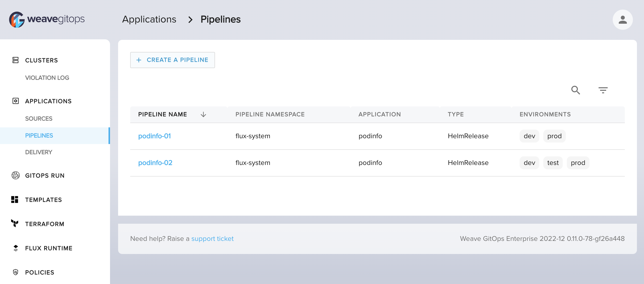Viewport: 644px width, 284px height.
Task: Click the podinfo-02 pipeline row
Action: pos(155,163)
